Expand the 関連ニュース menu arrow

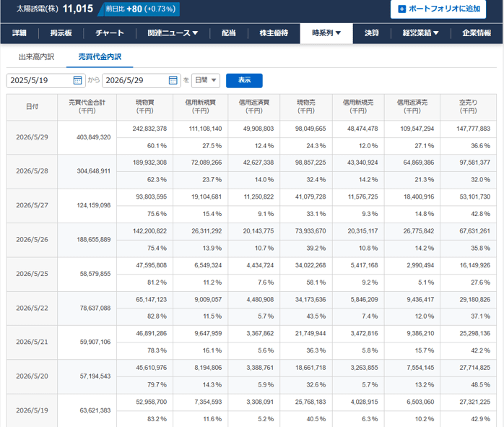[195, 33]
